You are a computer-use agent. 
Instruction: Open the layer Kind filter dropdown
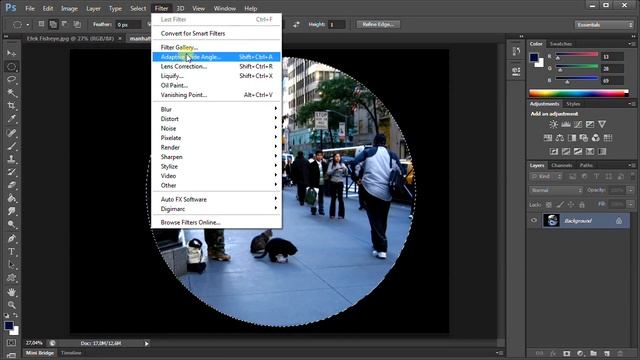click(546, 176)
